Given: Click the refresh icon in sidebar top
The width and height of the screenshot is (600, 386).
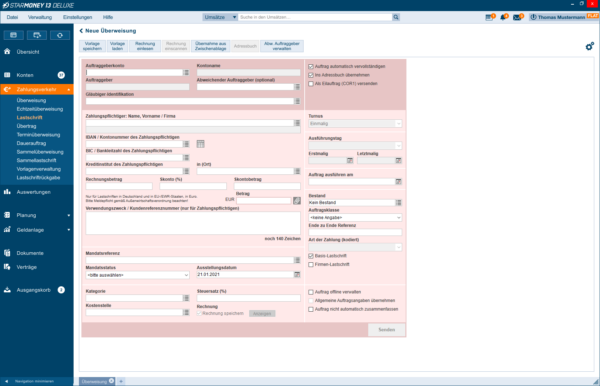Looking at the screenshot, I should click(x=60, y=35).
